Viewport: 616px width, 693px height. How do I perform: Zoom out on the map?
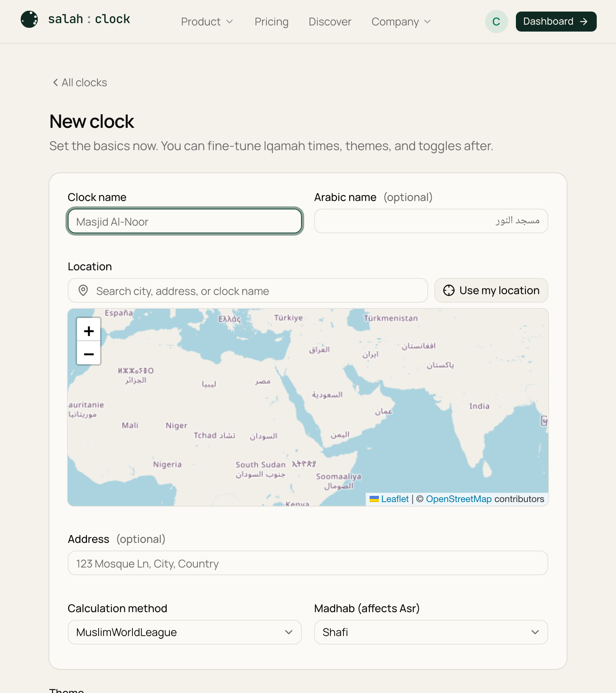tap(89, 353)
